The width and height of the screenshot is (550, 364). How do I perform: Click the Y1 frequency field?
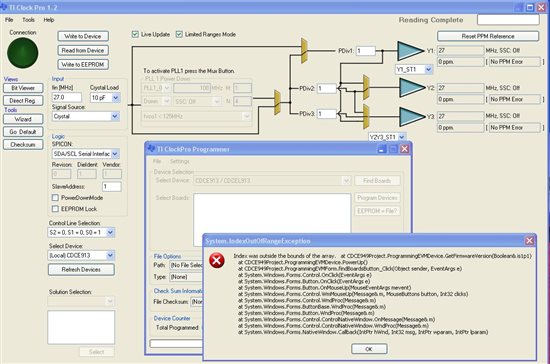coord(461,50)
